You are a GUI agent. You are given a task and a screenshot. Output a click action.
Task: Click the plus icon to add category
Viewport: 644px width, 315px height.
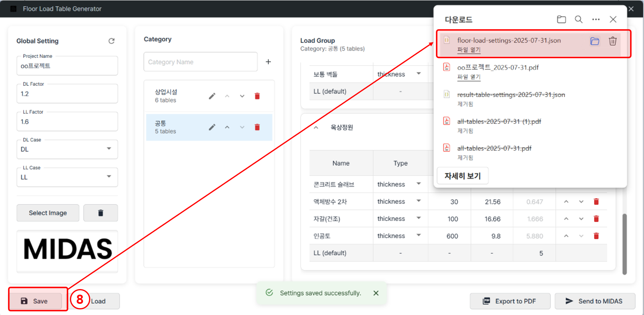point(268,62)
